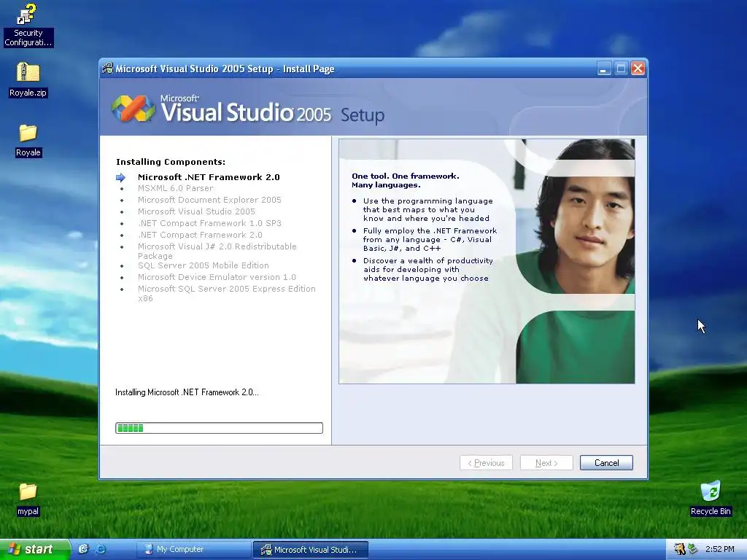Open the Start menu
The width and height of the screenshot is (747, 560).
pos(35,549)
